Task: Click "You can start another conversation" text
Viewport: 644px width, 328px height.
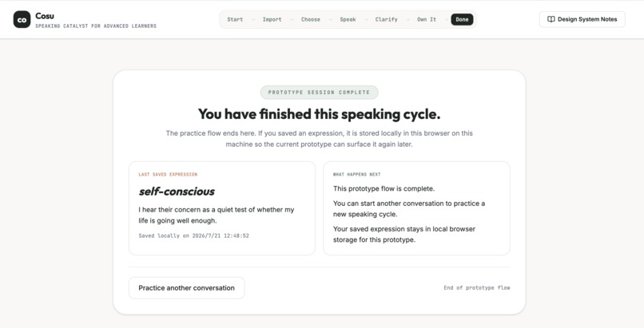Action: 409,208
